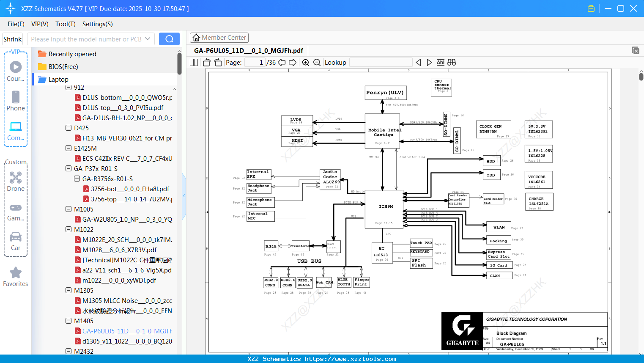Rotate page counterclockwise
This screenshot has width=644, height=363.
207,63
